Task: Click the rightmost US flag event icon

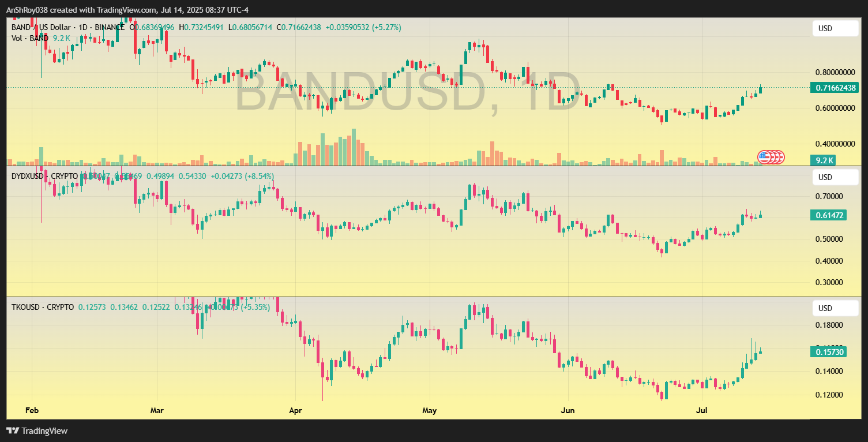Action: [x=779, y=156]
